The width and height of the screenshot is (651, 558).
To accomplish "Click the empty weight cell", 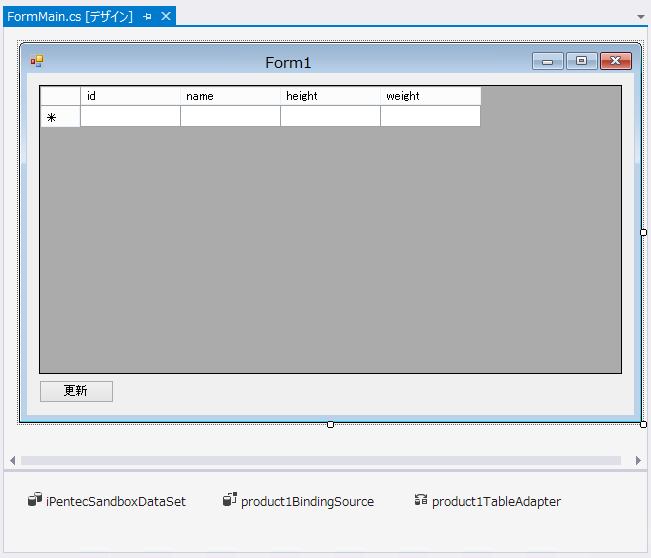I will [431, 116].
